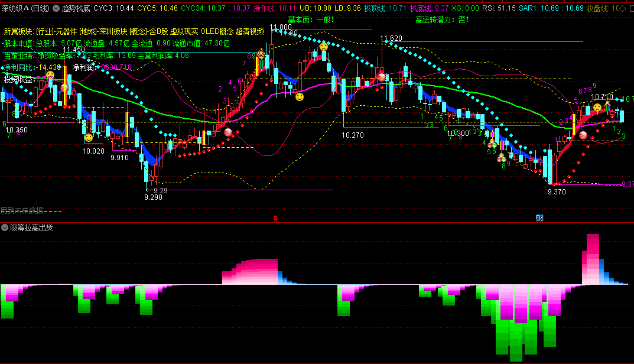Click the 股本市值 share capital info line

click(x=116, y=43)
